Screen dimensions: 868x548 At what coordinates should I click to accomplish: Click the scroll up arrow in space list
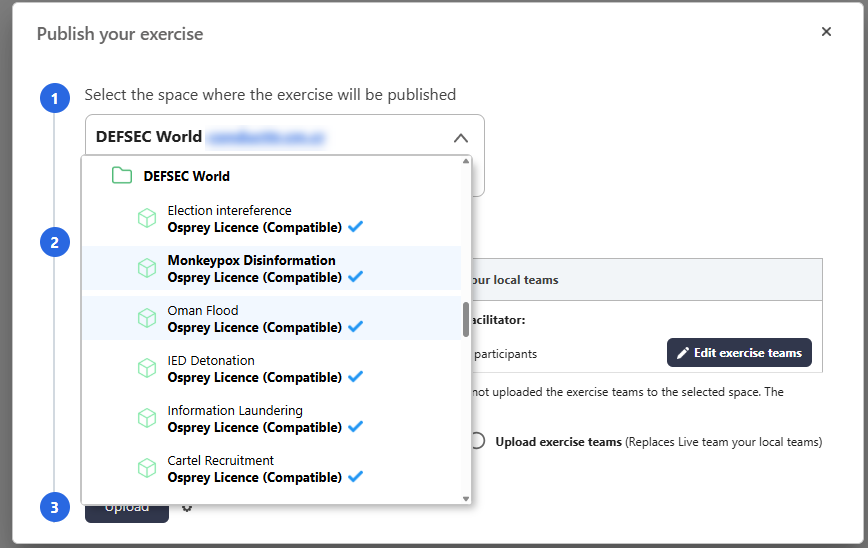tap(465, 162)
